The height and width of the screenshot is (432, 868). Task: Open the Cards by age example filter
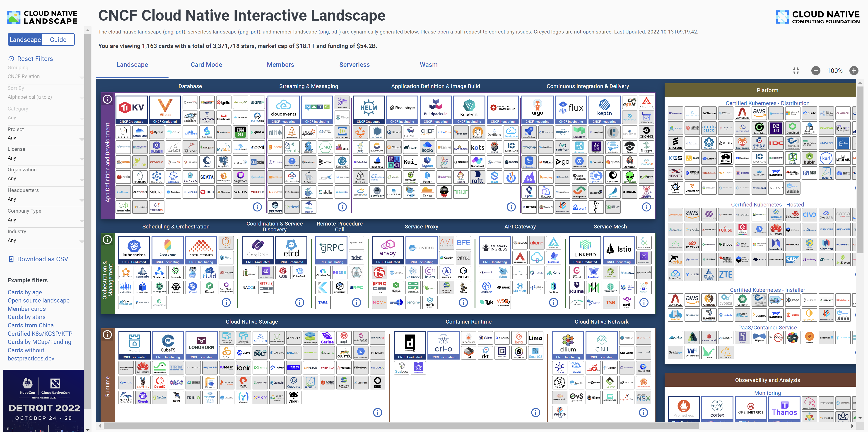[x=25, y=292]
